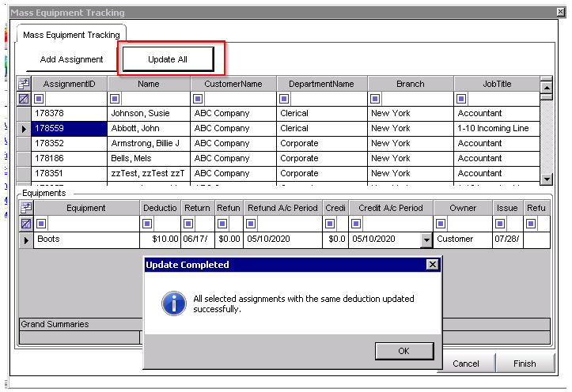
Task: Click the Add Assignment button
Action: coord(71,59)
